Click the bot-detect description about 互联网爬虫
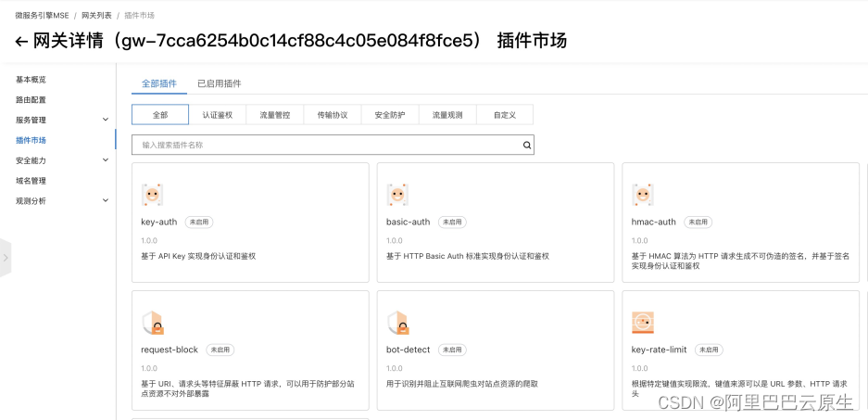The image size is (868, 420). point(462,384)
